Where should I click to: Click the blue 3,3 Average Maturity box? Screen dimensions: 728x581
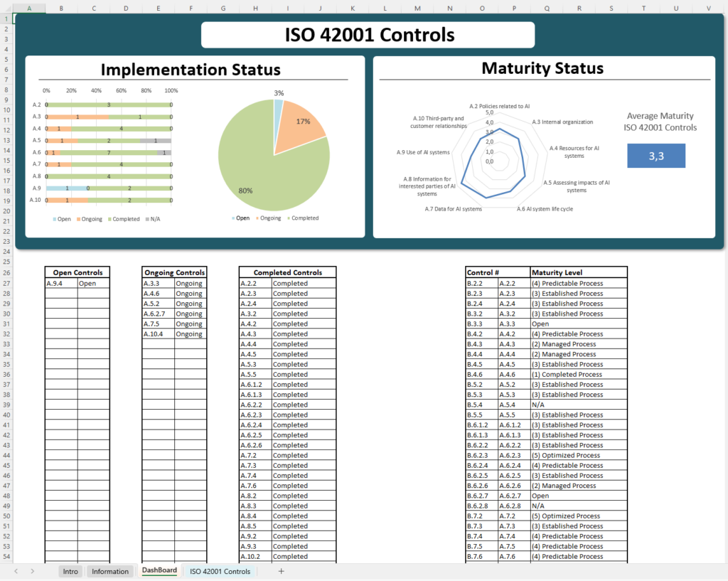point(655,156)
